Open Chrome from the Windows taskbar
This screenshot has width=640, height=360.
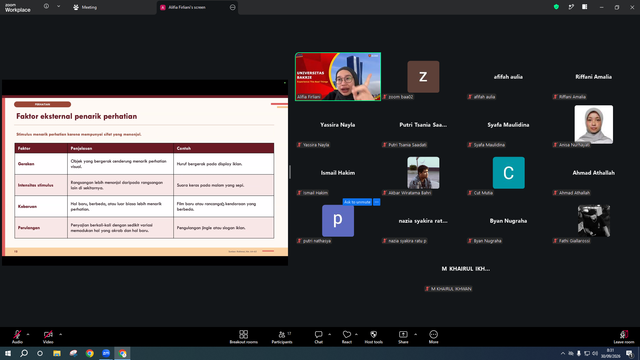pos(89,353)
